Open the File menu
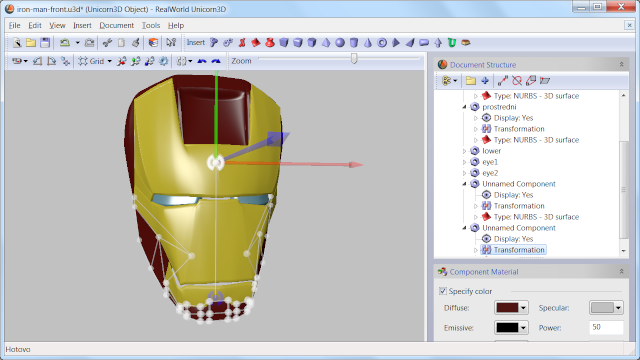The image size is (640, 360). [14, 25]
